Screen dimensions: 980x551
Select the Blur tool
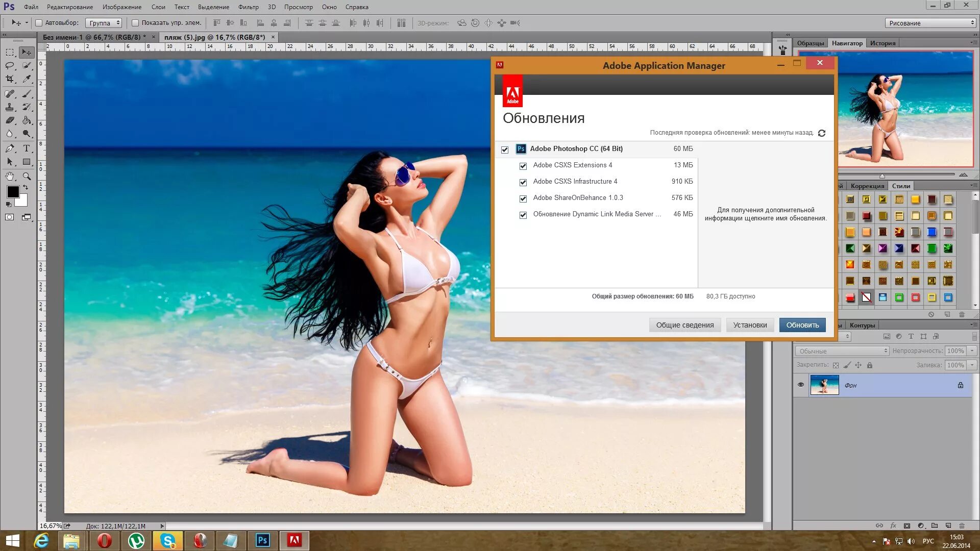[10, 134]
